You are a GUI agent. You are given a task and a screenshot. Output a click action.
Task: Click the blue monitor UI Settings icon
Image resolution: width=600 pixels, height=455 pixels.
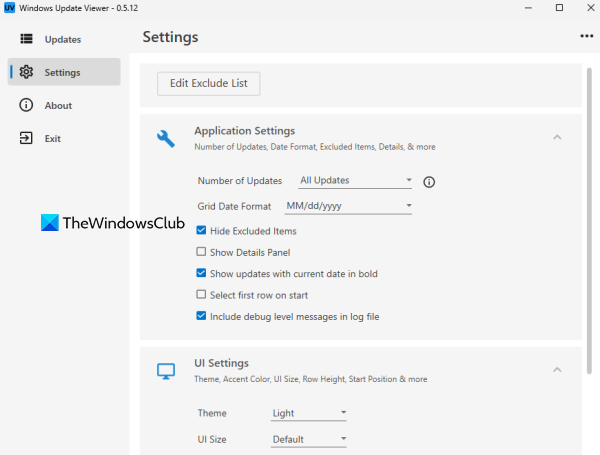[166, 371]
